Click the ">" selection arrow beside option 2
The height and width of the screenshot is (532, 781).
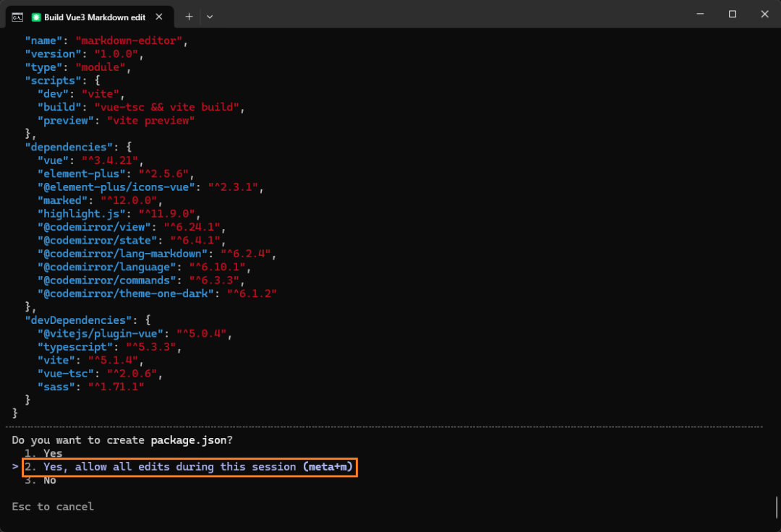[15, 467]
